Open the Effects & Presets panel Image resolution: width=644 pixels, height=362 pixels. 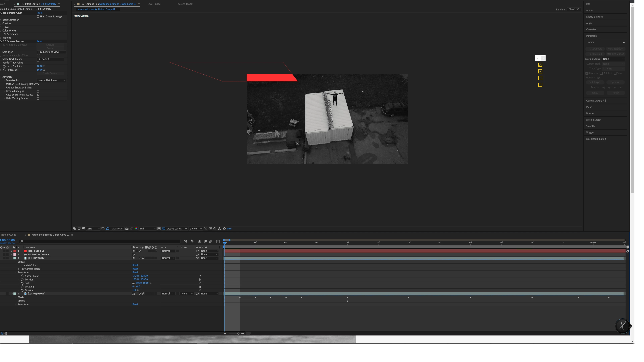pos(595,17)
